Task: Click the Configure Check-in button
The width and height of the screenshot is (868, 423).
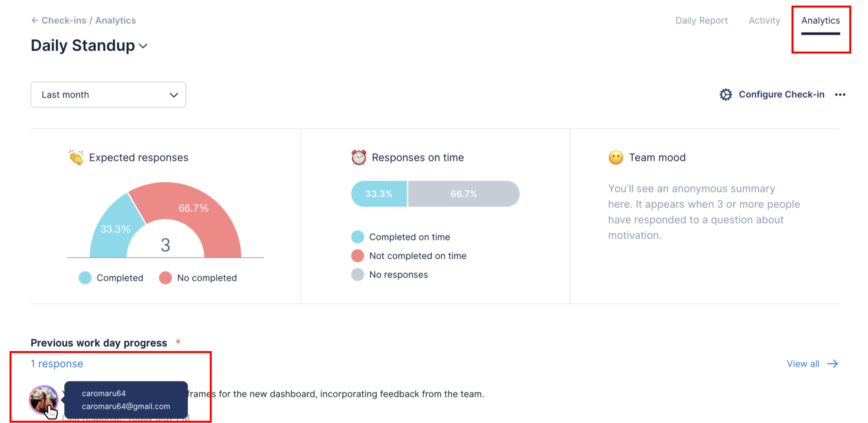Action: tap(781, 95)
